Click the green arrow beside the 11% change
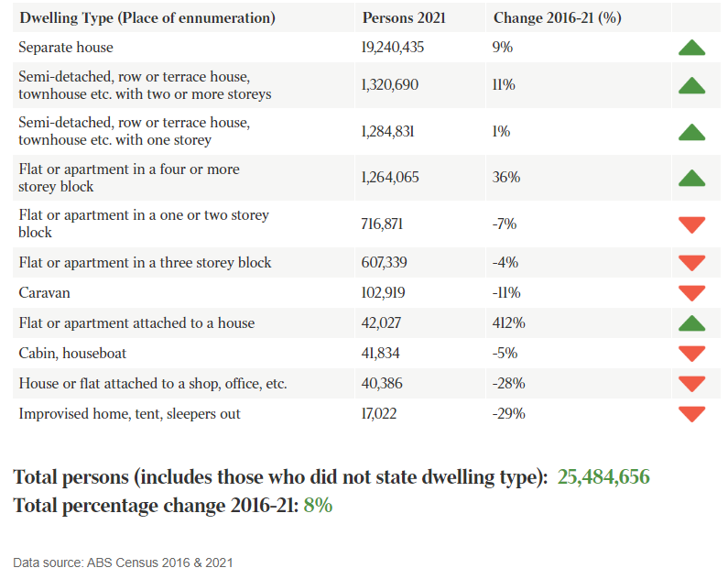 [x=691, y=86]
